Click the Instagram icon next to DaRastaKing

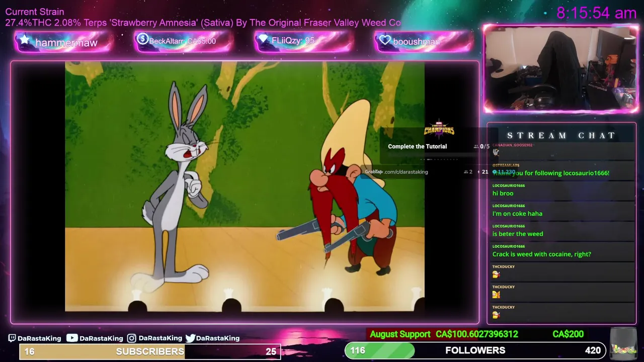click(x=131, y=338)
